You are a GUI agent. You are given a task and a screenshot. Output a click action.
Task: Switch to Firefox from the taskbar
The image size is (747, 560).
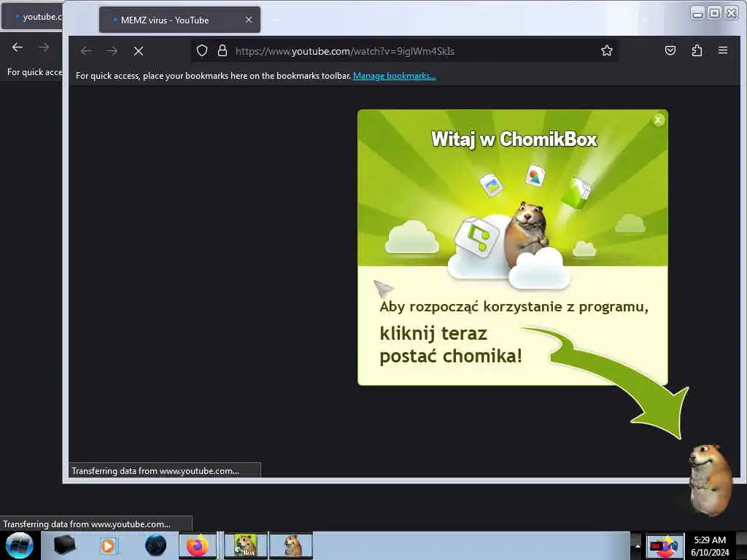click(x=198, y=545)
